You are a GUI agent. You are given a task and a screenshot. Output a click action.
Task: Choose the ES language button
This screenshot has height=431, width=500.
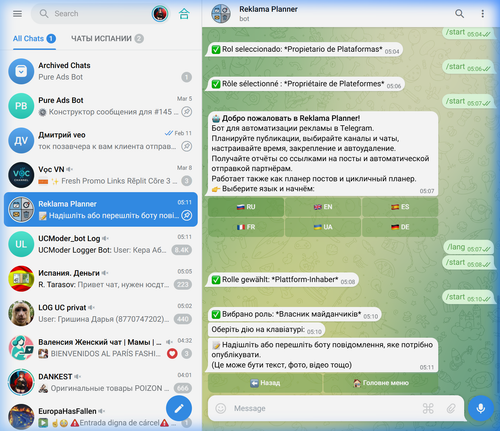tap(400, 207)
